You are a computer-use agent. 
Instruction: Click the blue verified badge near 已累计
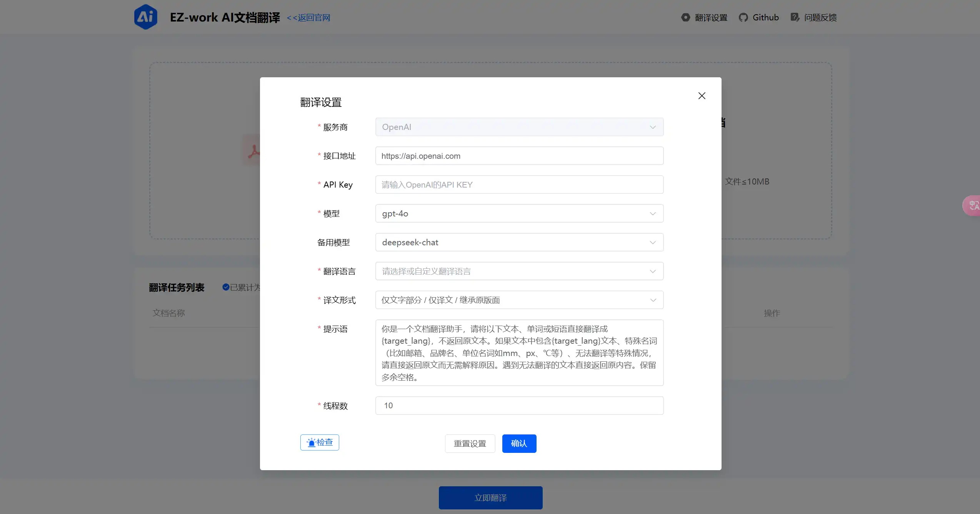tap(226, 287)
